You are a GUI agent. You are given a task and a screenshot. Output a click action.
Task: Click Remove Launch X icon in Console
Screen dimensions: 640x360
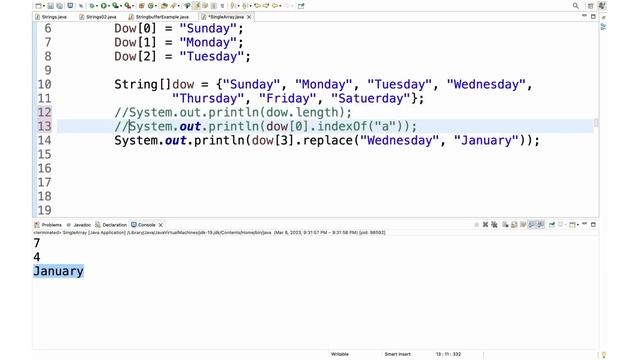click(485, 224)
